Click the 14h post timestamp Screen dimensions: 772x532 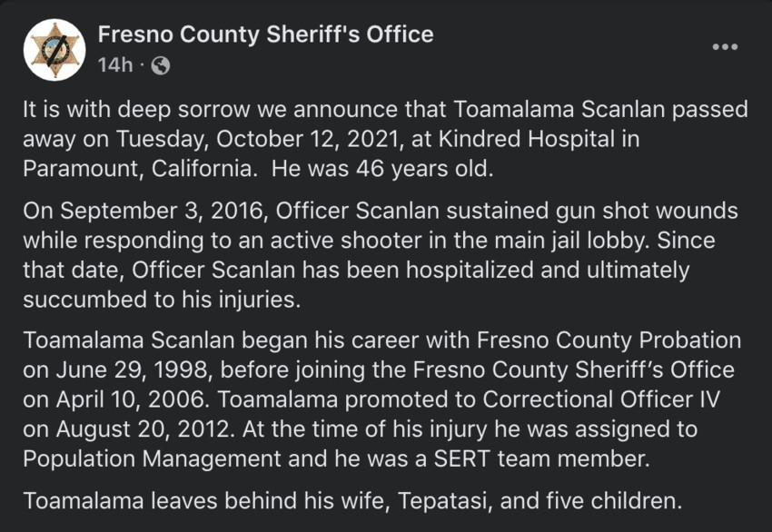[x=115, y=65]
